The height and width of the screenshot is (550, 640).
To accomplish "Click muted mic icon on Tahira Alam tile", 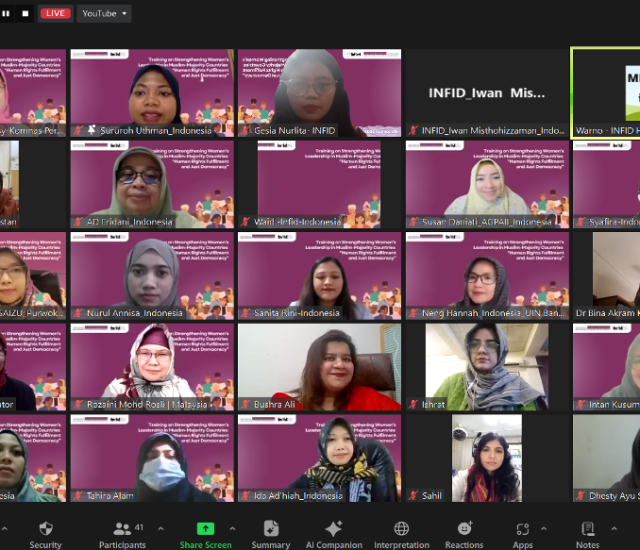I will pos(78,496).
